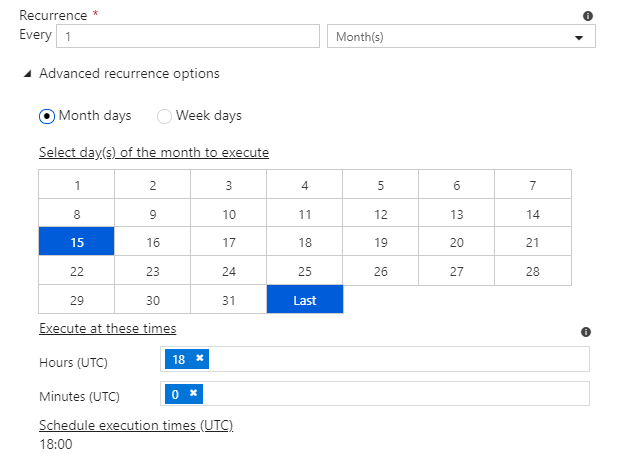Click info icon next to Execute at these times
Viewport: 620px width, 470px height.
(x=586, y=332)
